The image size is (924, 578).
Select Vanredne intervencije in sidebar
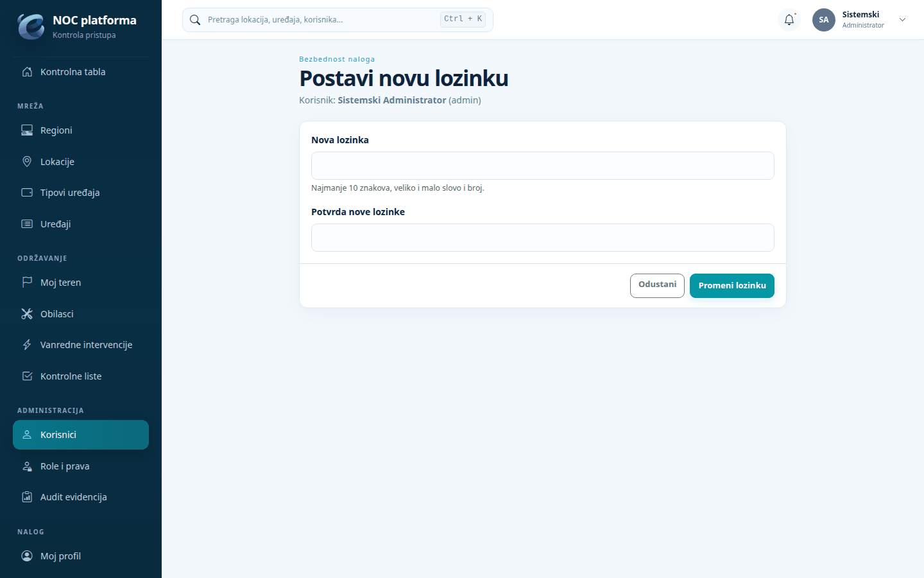81,345
